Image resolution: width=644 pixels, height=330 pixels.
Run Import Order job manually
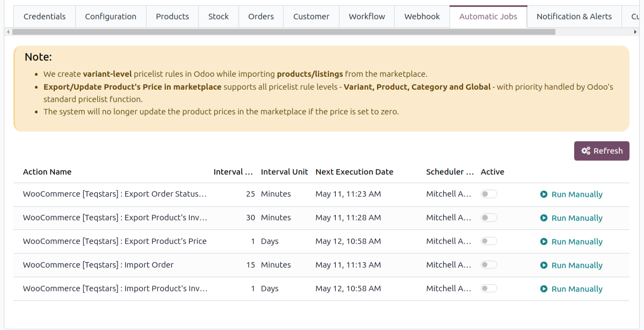[x=571, y=265]
